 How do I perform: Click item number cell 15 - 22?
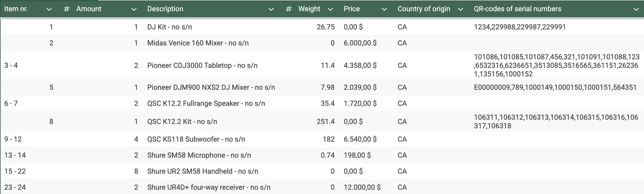pos(15,171)
